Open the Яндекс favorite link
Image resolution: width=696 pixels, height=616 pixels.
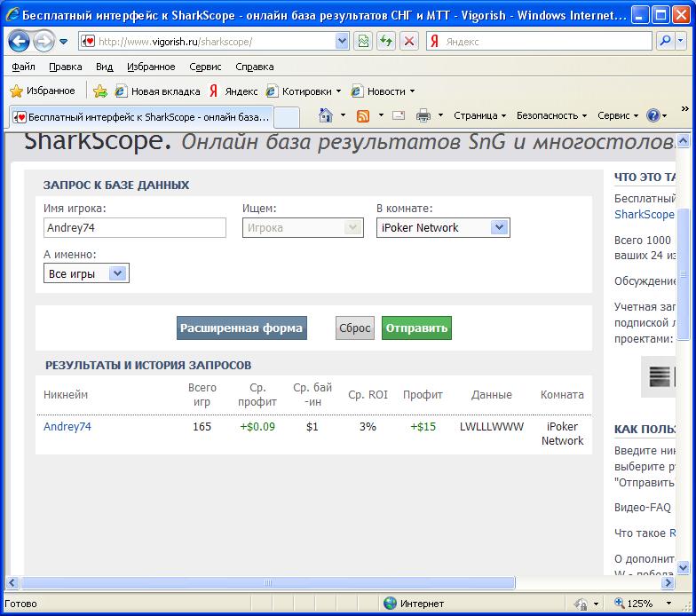coord(233,91)
